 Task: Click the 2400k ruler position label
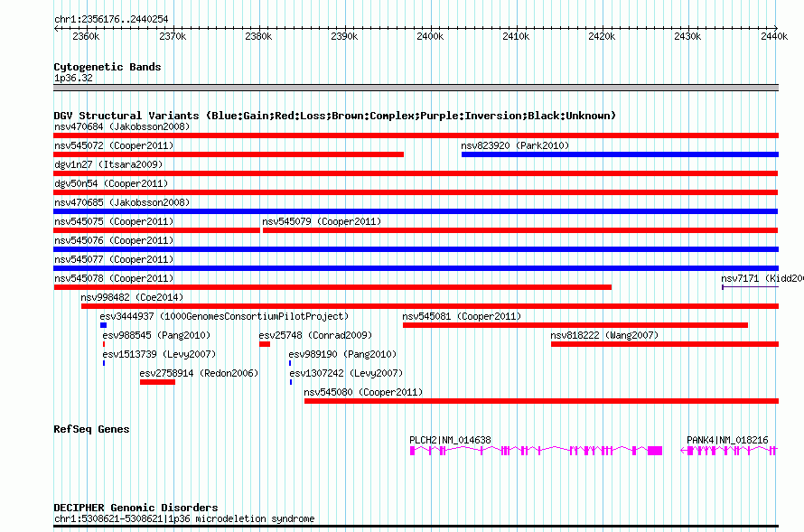click(430, 36)
